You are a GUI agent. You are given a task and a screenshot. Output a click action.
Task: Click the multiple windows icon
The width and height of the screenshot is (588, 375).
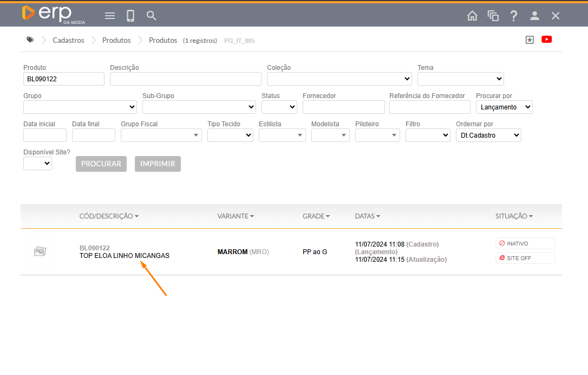tap(493, 16)
